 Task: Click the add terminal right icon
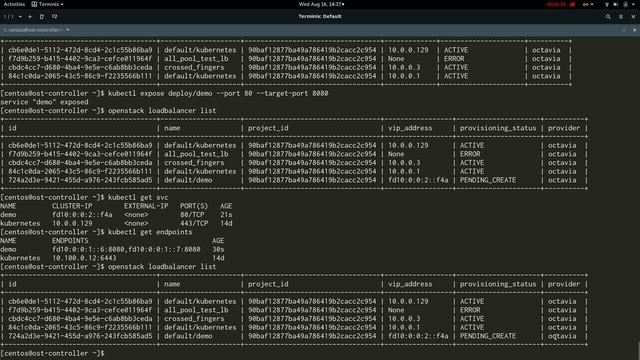click(42, 17)
